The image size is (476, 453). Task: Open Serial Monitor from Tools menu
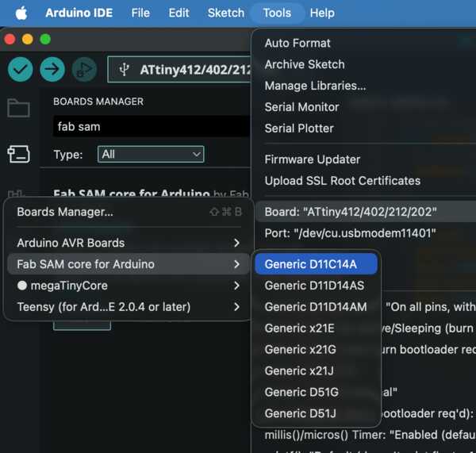[301, 107]
